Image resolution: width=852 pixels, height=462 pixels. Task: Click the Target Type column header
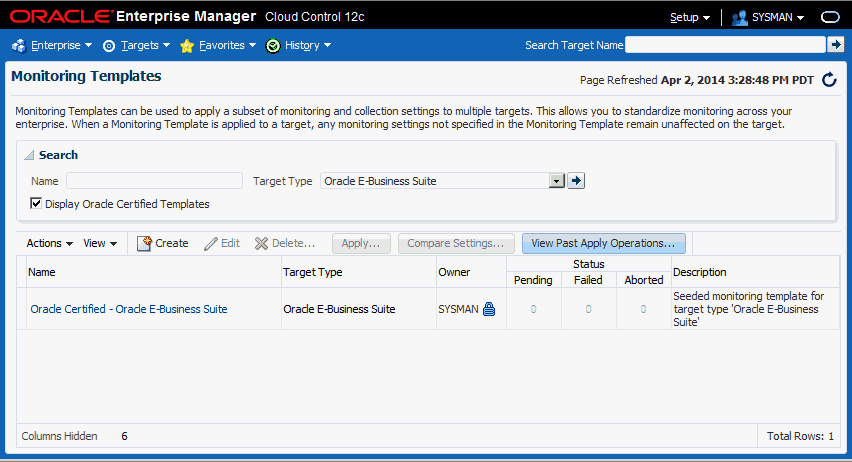click(x=359, y=272)
